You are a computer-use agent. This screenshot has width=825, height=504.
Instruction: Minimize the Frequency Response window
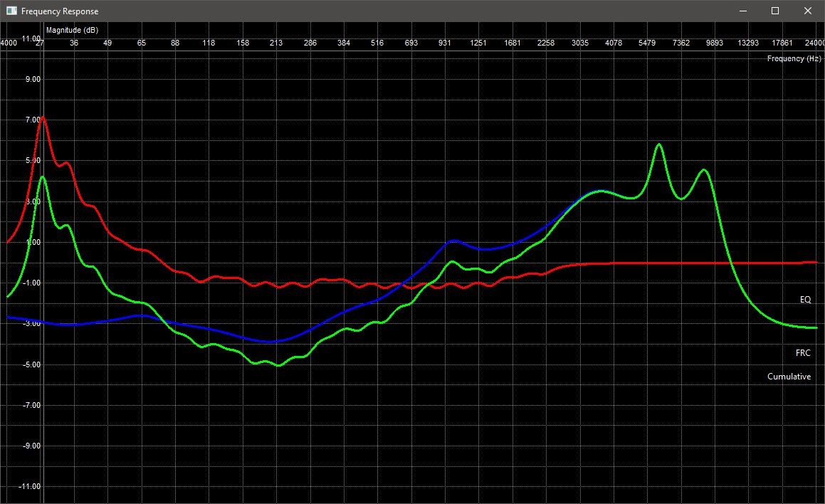pyautogui.click(x=742, y=11)
